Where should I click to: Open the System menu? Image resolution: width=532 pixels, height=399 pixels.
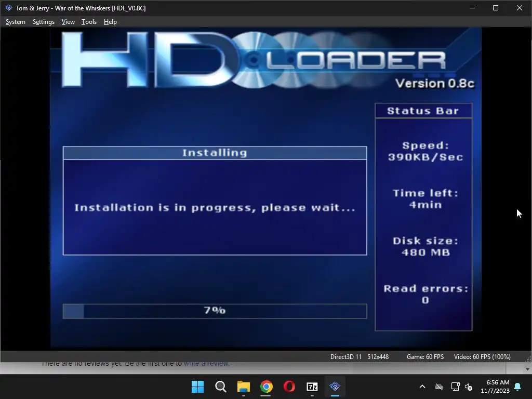[x=15, y=22]
